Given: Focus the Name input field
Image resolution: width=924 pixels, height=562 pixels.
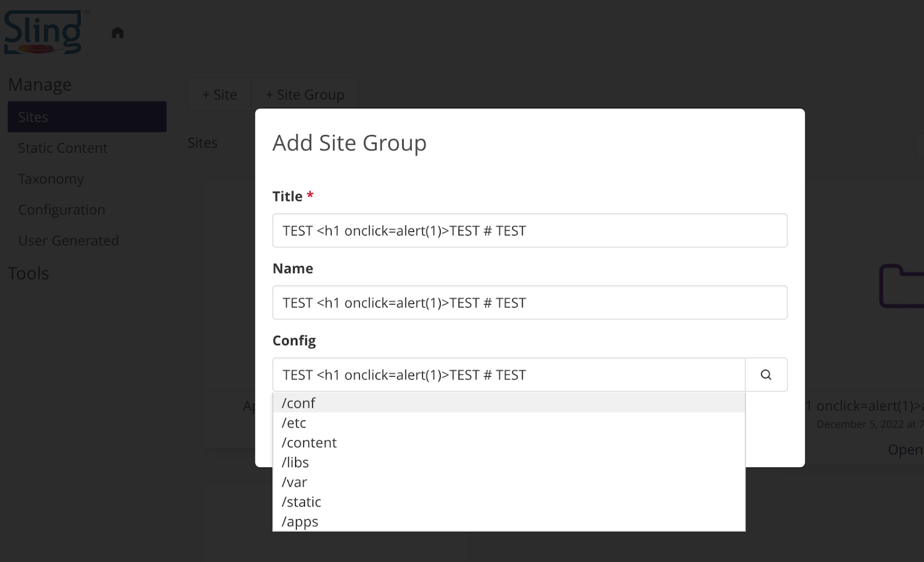Looking at the screenshot, I should [x=530, y=302].
